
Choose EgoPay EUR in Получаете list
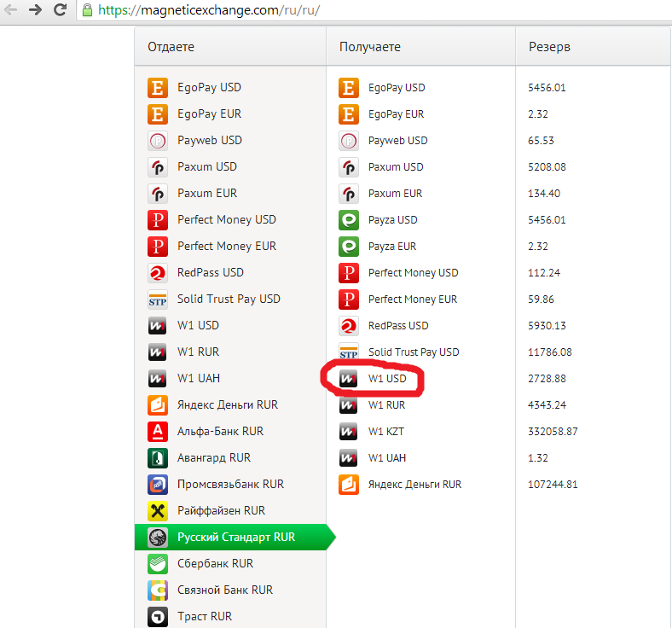coord(397,114)
